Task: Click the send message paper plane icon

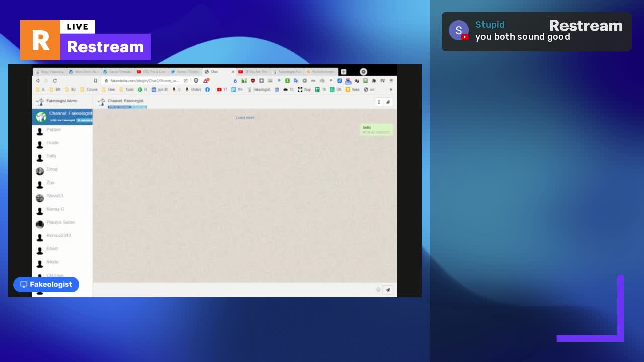Action: 388,290
